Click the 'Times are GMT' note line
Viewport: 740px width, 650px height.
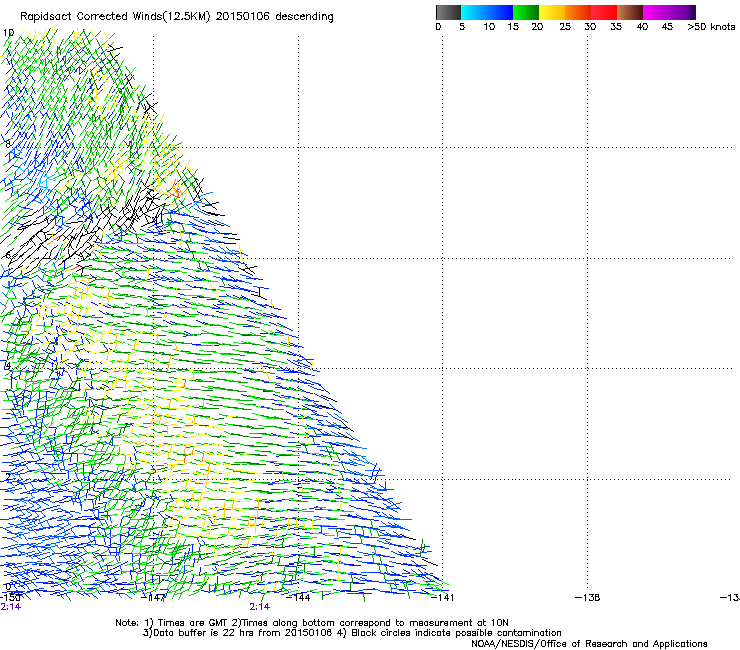tap(312, 623)
